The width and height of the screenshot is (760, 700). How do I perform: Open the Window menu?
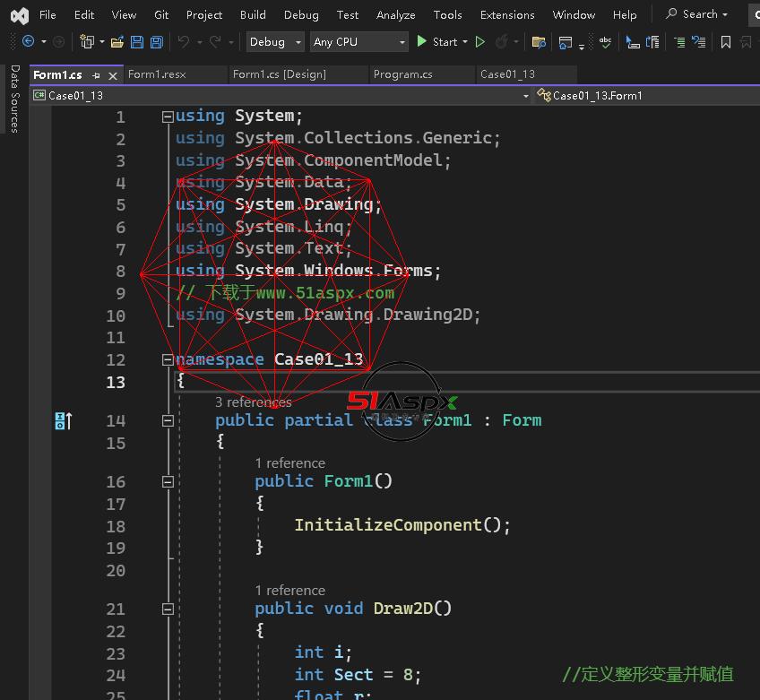pos(574,15)
